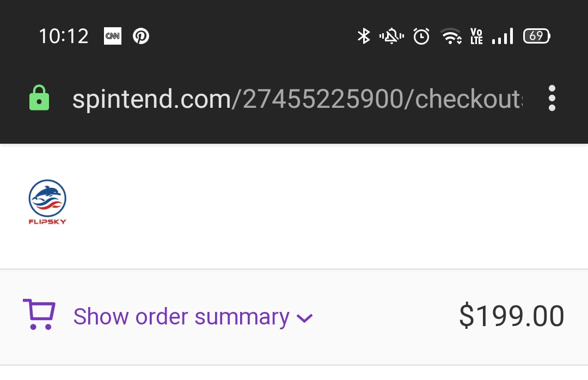Image resolution: width=588 pixels, height=380 pixels.
Task: Click the "checkouts" text in the URL
Action: point(468,99)
